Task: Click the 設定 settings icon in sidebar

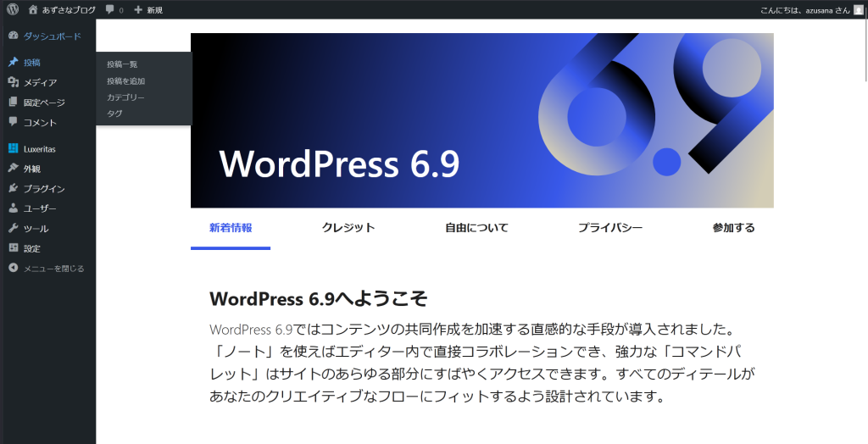Action: point(13,248)
